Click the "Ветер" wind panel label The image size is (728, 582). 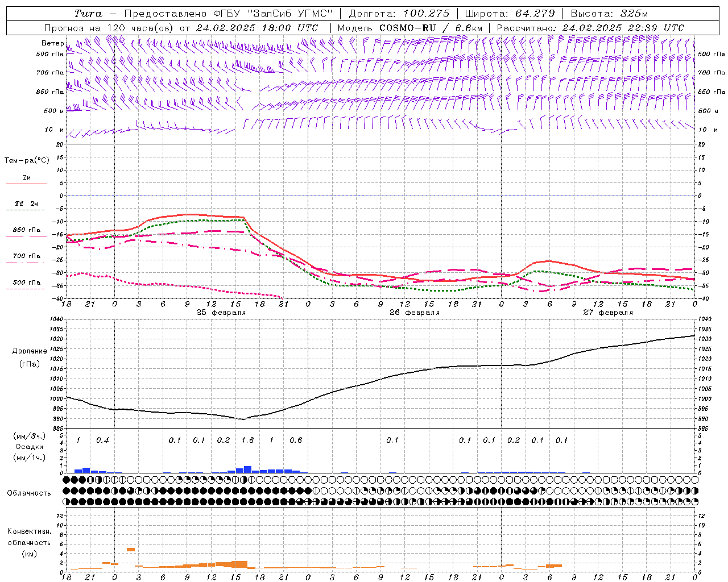point(53,43)
